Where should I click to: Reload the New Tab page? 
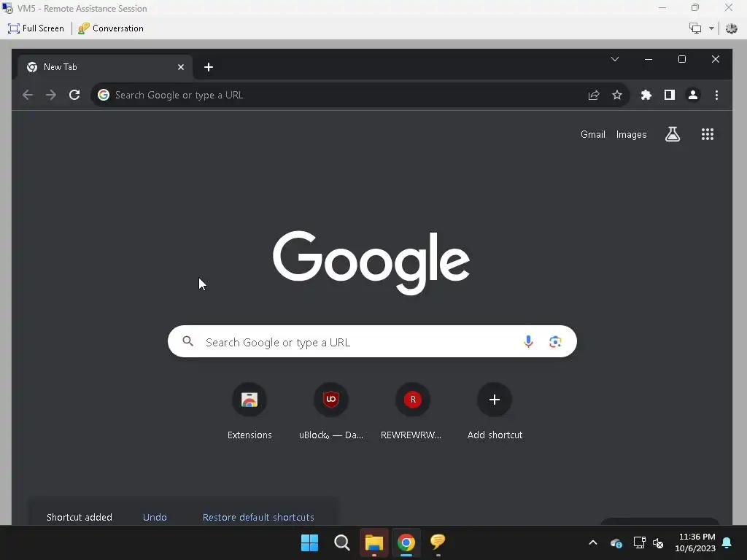(74, 95)
